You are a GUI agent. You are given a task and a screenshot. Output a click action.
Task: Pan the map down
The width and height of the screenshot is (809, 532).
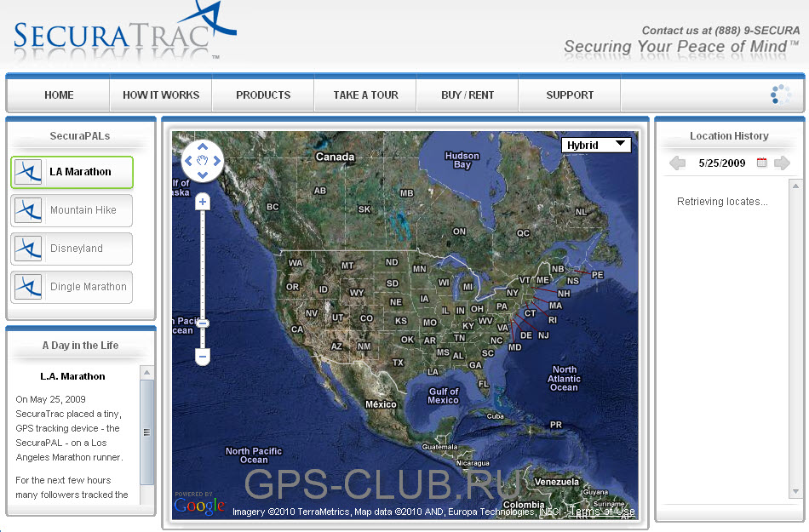tap(203, 174)
